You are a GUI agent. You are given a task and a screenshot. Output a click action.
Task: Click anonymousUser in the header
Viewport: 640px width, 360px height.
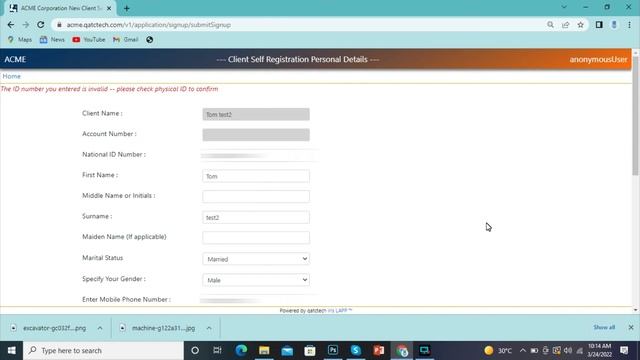coord(598,60)
